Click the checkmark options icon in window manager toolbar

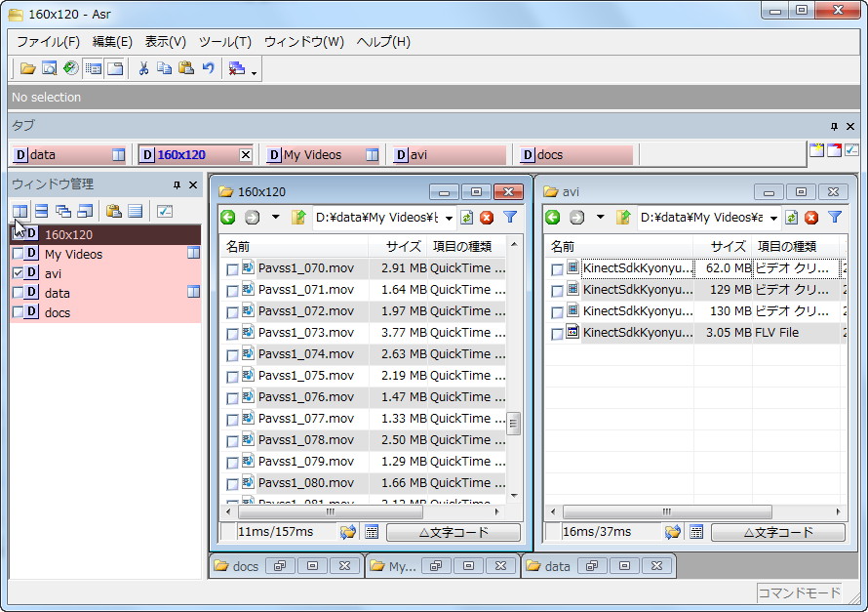coord(165,211)
